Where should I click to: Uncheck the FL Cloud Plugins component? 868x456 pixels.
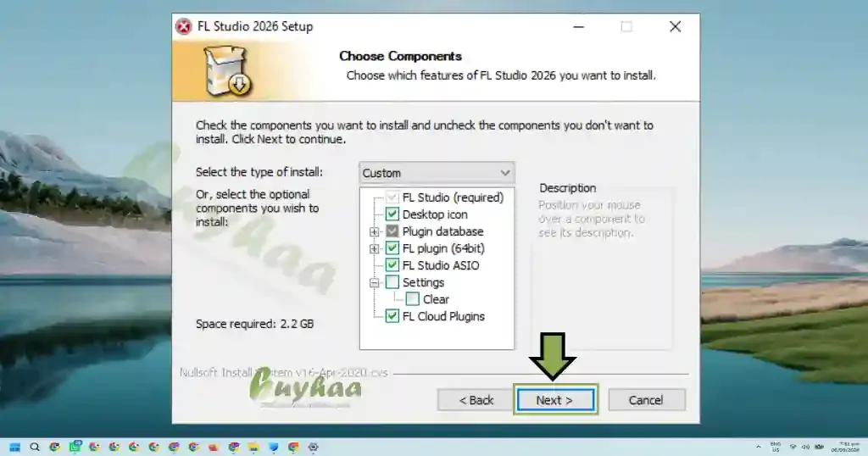pos(392,316)
